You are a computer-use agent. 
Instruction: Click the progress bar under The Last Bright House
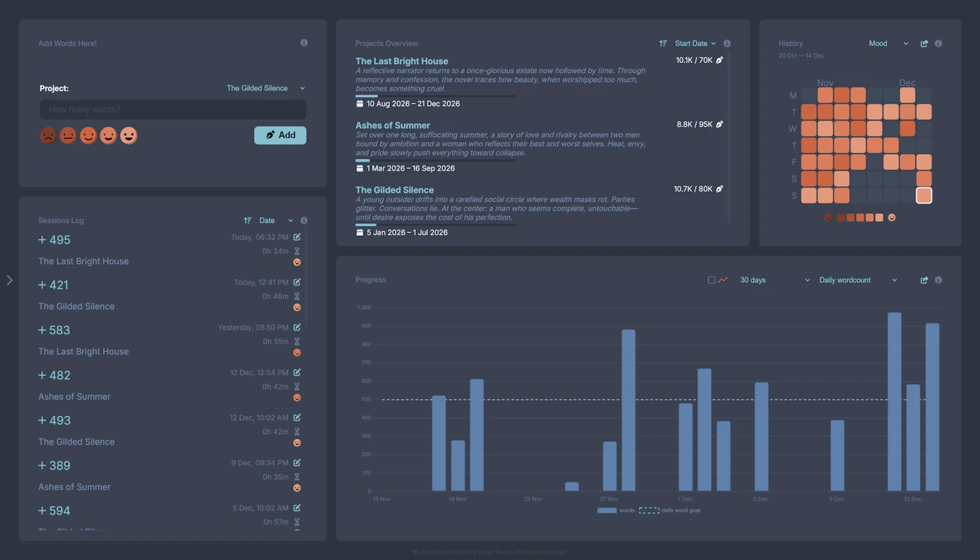point(434,96)
